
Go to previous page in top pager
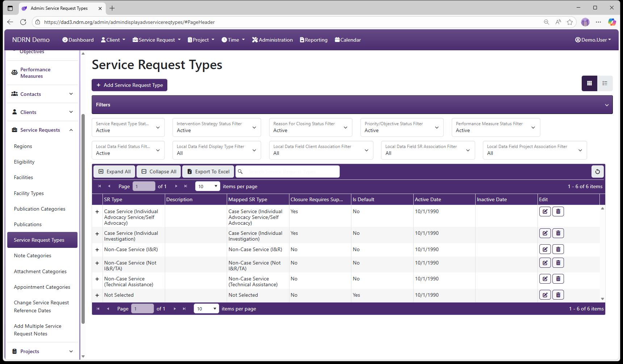(x=109, y=186)
